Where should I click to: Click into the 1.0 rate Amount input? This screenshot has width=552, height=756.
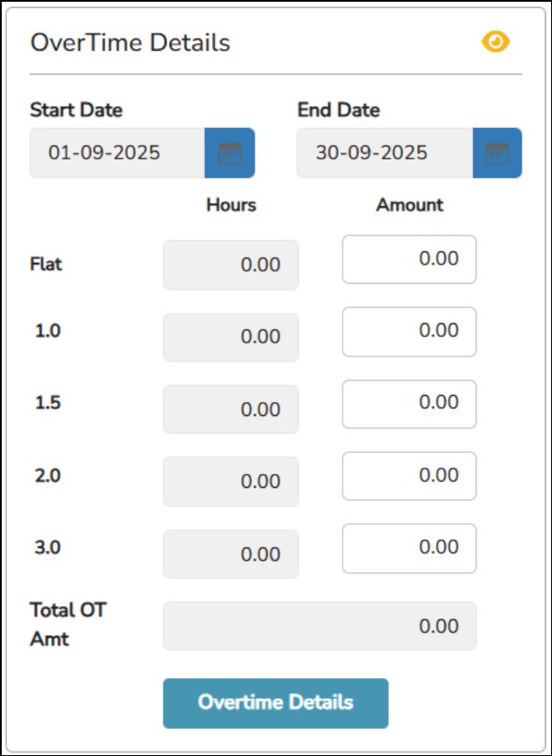(x=409, y=331)
